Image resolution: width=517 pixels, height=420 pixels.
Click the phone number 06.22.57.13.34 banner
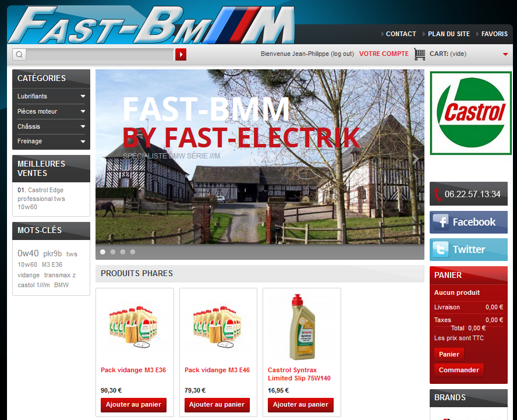pos(469,194)
